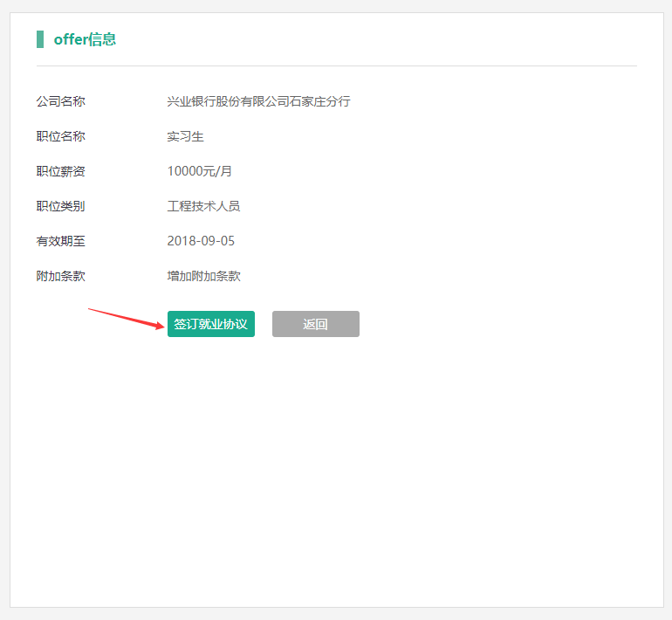The height and width of the screenshot is (620, 672).
Task: Click the divider line under offer信息
Action: coord(336,65)
